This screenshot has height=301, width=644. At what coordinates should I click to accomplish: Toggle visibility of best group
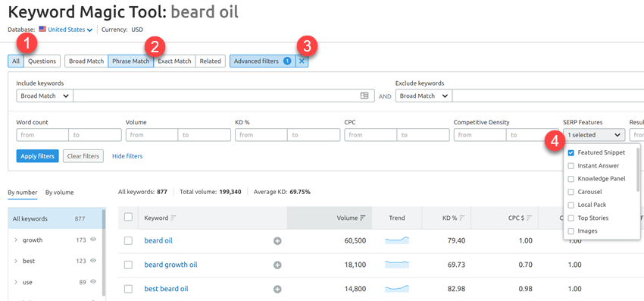93,261
